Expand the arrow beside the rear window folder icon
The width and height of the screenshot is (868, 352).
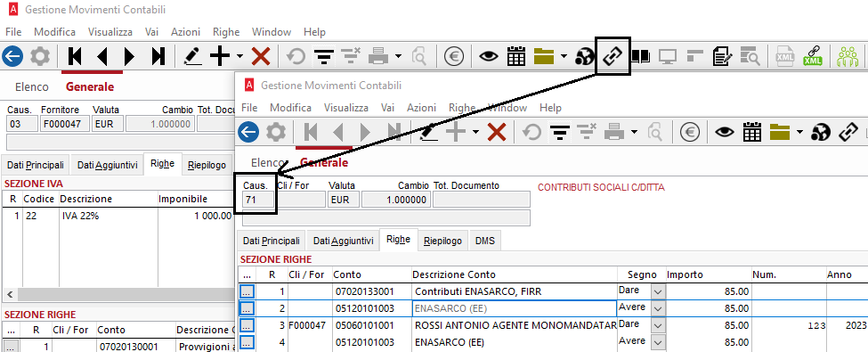click(564, 56)
